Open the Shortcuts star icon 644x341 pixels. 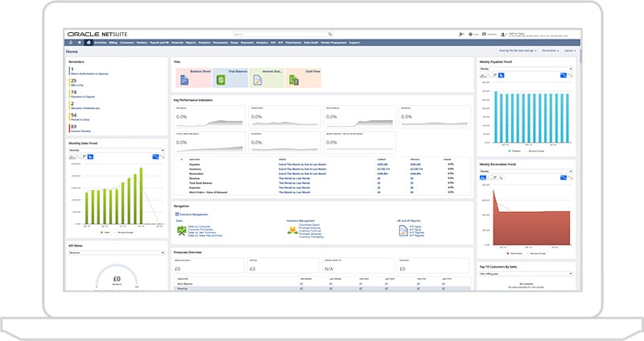click(79, 43)
